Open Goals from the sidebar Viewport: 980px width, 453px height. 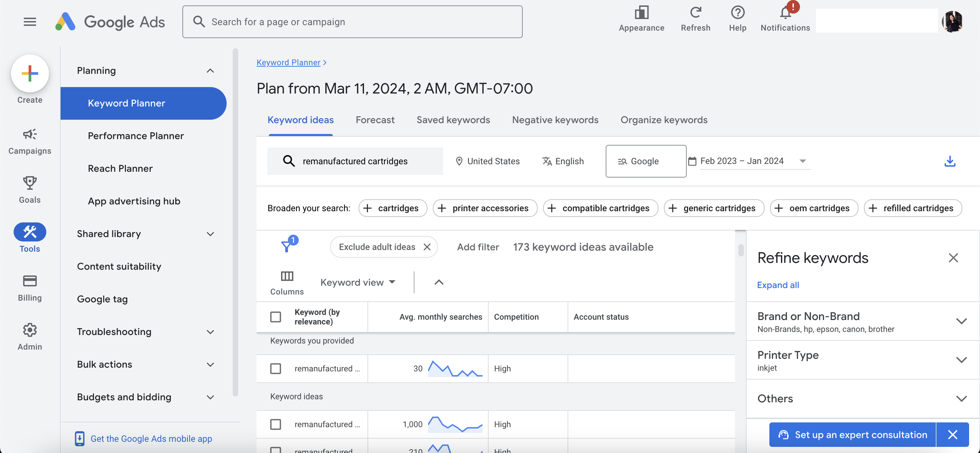[x=30, y=190]
